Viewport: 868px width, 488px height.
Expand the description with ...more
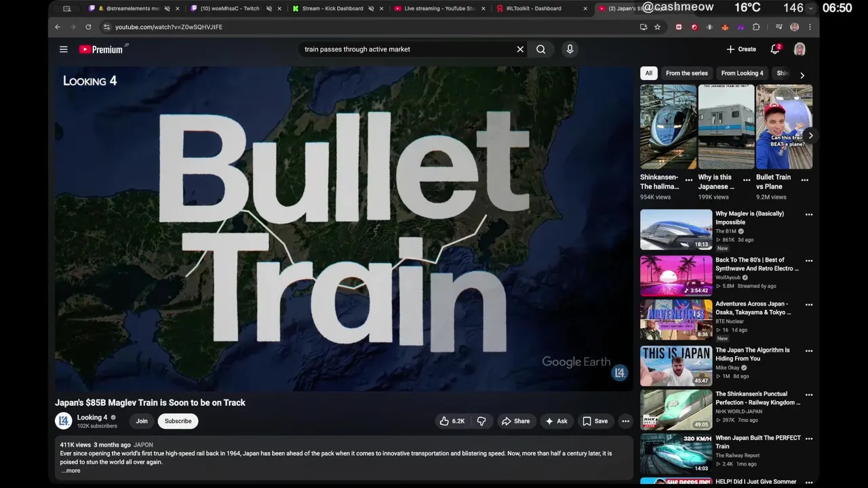click(71, 470)
